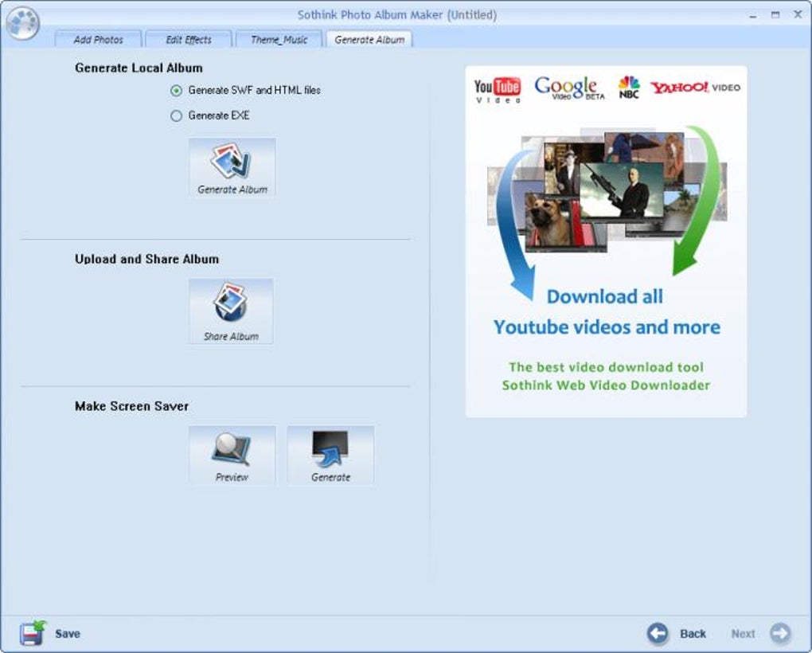This screenshot has width=812, height=653.
Task: Click the Save text label
Action: pos(68,633)
